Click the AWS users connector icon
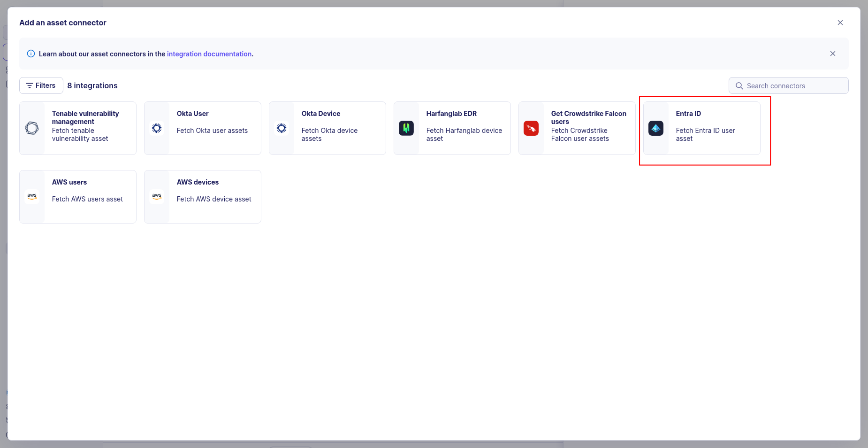This screenshot has width=868, height=448. pos(31,196)
